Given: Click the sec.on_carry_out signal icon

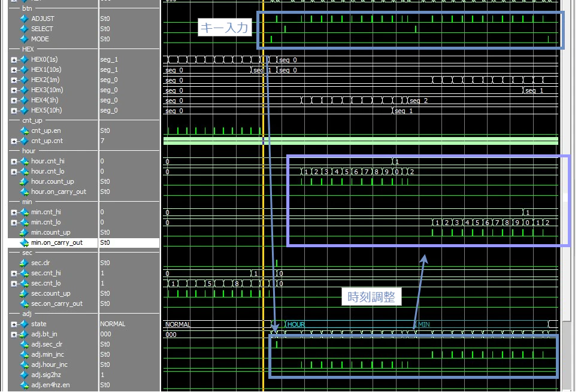Looking at the screenshot, I should (25, 304).
